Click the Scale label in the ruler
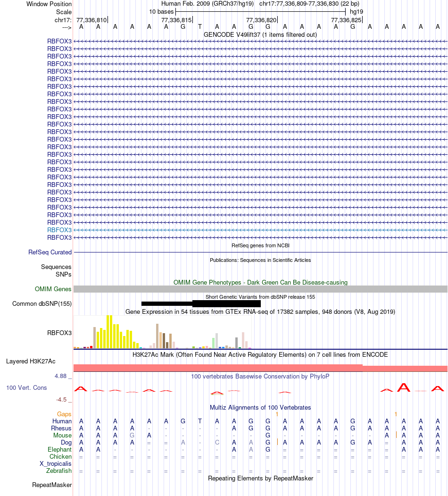Screen dimensions: 448x496 [x=64, y=12]
